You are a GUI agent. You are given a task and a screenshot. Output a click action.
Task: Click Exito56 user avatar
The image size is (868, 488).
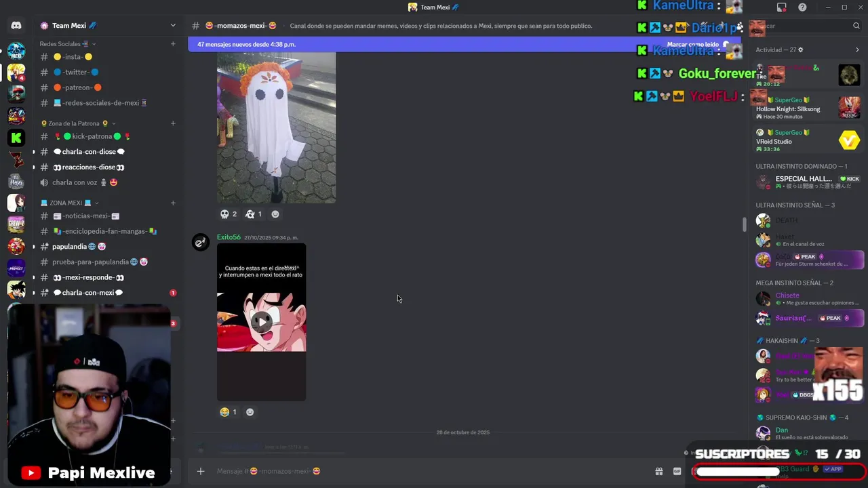(x=201, y=243)
